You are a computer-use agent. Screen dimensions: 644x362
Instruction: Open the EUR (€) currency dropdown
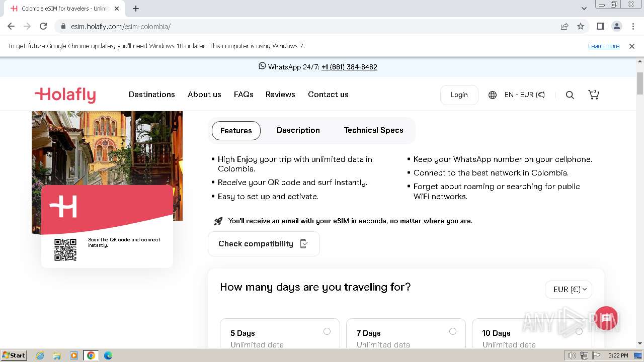[569, 290]
